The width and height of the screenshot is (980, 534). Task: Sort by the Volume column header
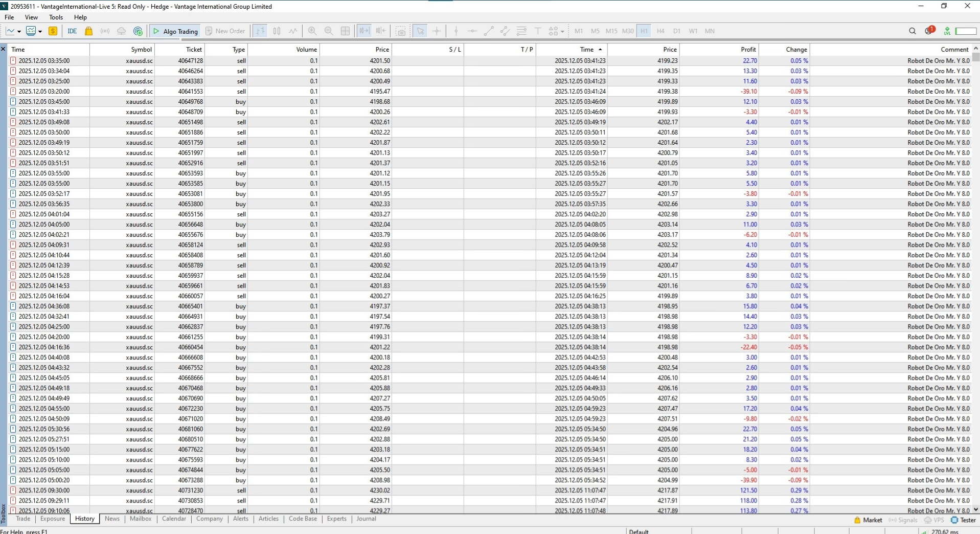click(283, 50)
